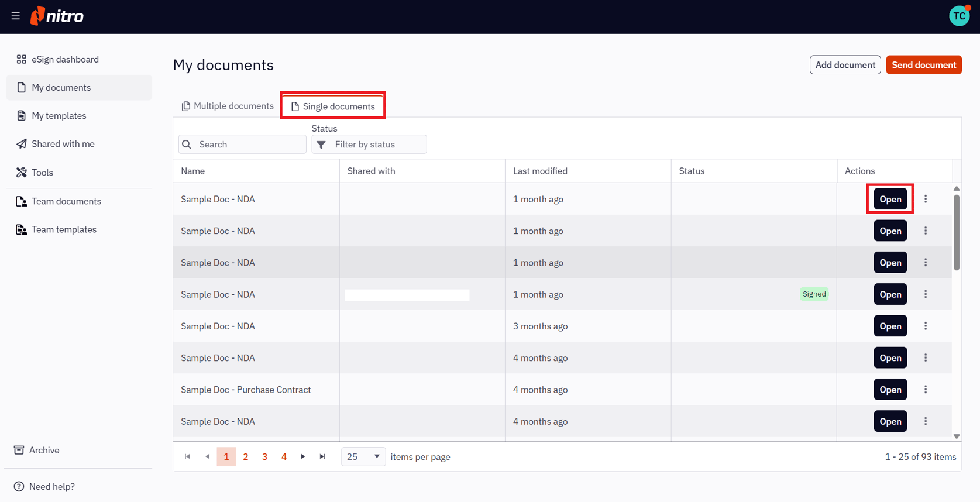Navigate to Team documents

[79, 201]
